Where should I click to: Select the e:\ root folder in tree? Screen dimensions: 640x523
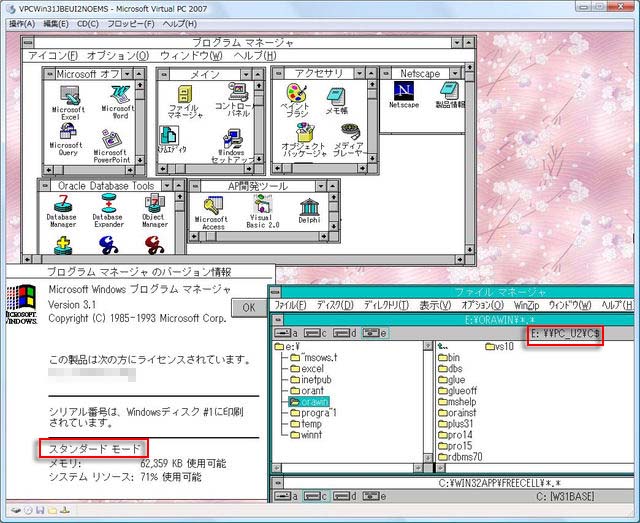click(x=288, y=347)
